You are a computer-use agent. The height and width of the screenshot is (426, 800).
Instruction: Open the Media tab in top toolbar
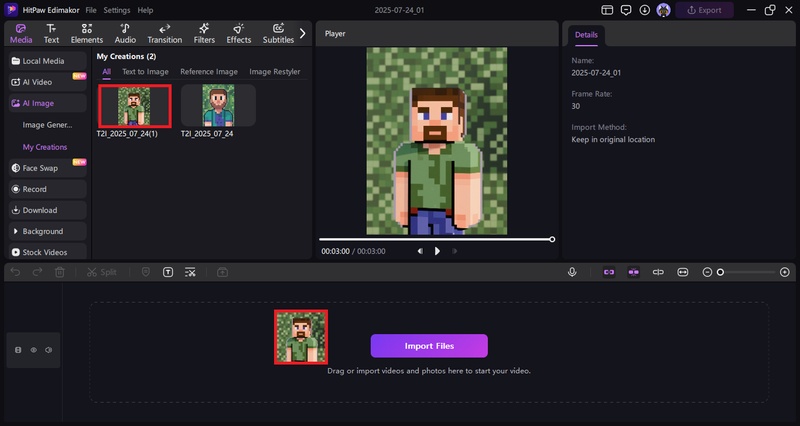pyautogui.click(x=21, y=34)
